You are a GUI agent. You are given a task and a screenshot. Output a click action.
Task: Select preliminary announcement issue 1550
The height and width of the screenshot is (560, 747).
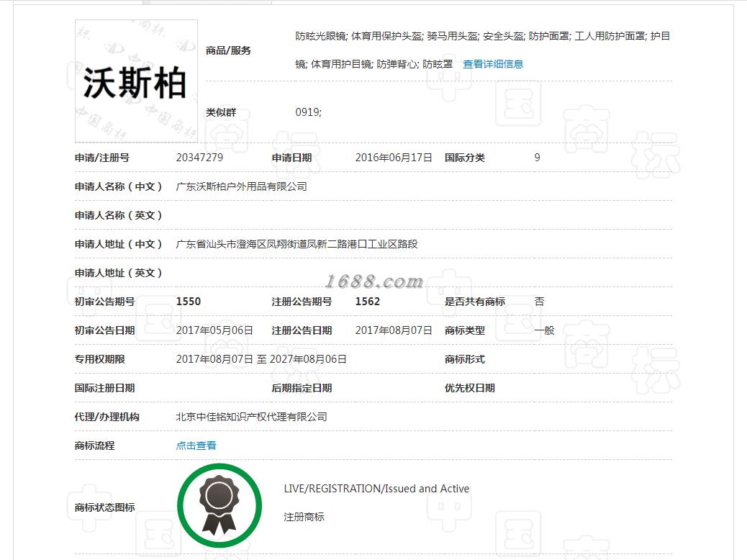pyautogui.click(x=189, y=302)
